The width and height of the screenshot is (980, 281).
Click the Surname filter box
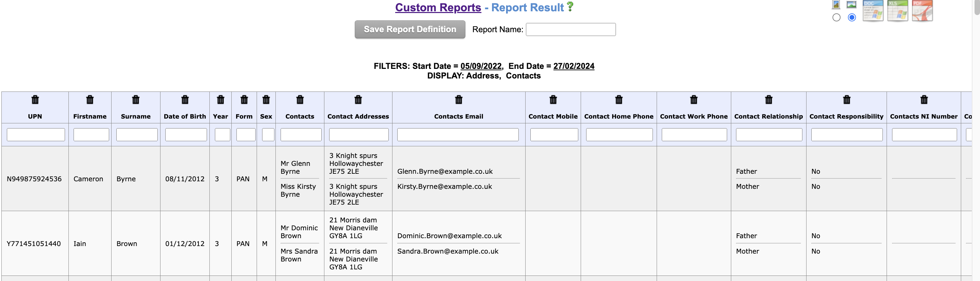tap(137, 135)
